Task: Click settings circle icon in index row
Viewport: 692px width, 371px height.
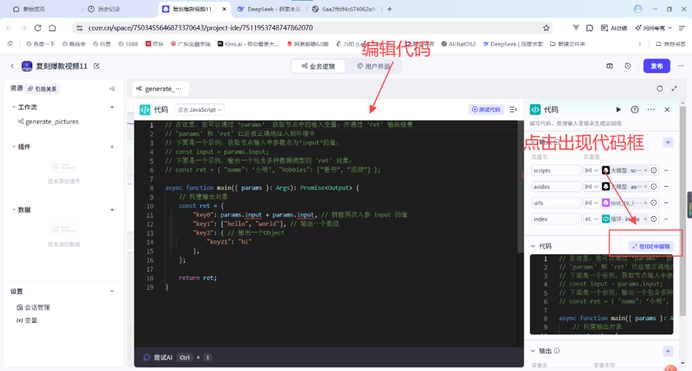Action: pyautogui.click(x=654, y=219)
